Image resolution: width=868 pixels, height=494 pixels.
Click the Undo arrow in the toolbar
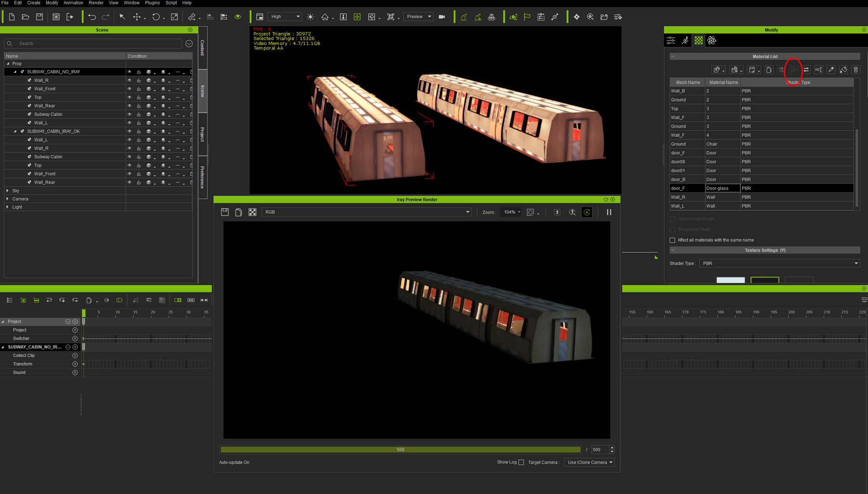point(92,17)
